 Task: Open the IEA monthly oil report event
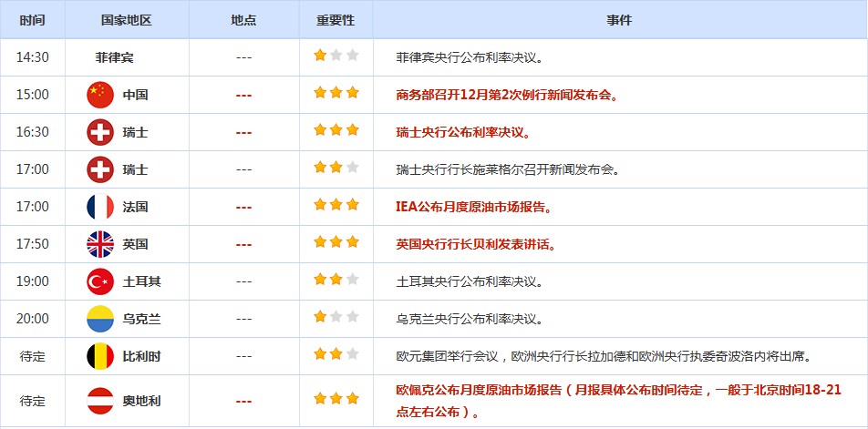pyautogui.click(x=474, y=207)
